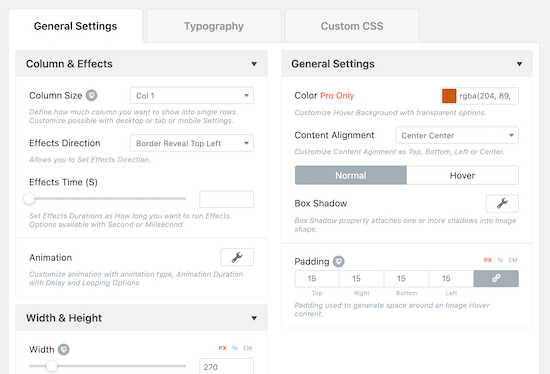Click the responsive icon beside Column Size
550x374 pixels.
pyautogui.click(x=92, y=95)
